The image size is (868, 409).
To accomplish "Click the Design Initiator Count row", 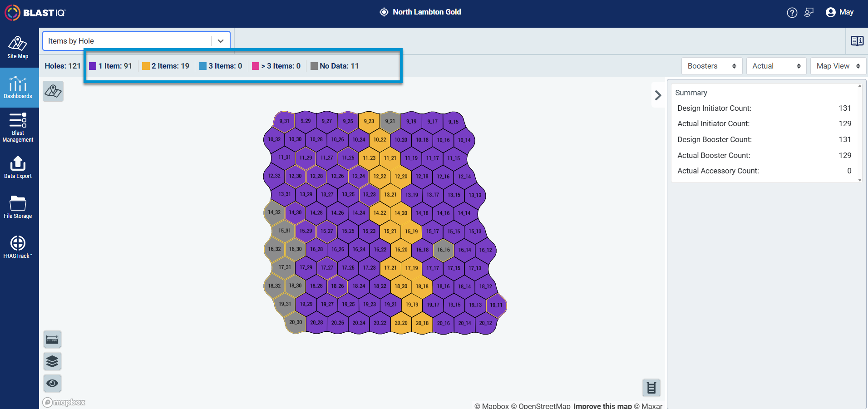I will coord(764,108).
